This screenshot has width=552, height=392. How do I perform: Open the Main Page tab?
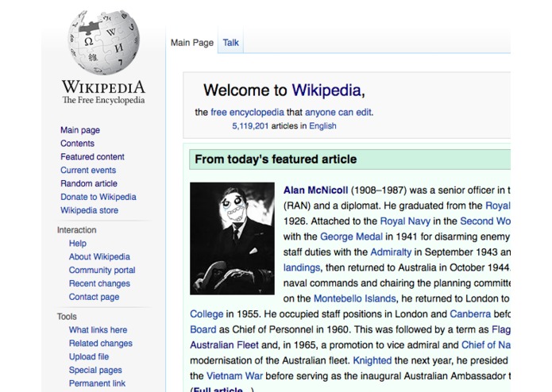pyautogui.click(x=192, y=43)
